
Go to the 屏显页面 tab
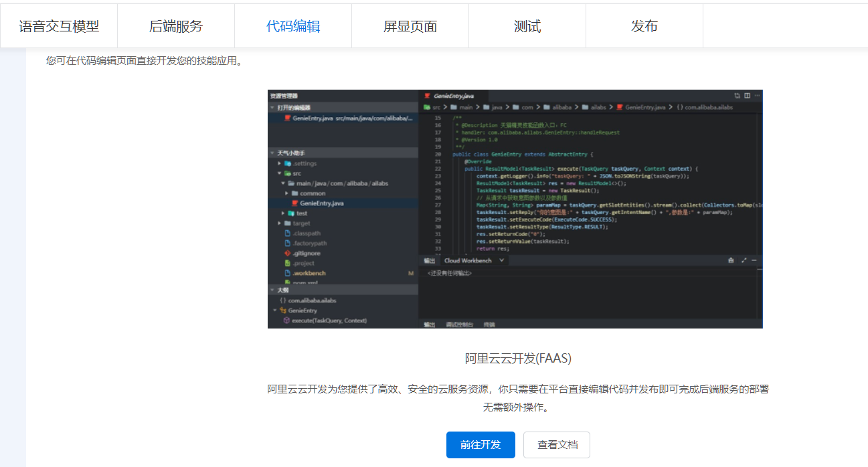click(410, 26)
